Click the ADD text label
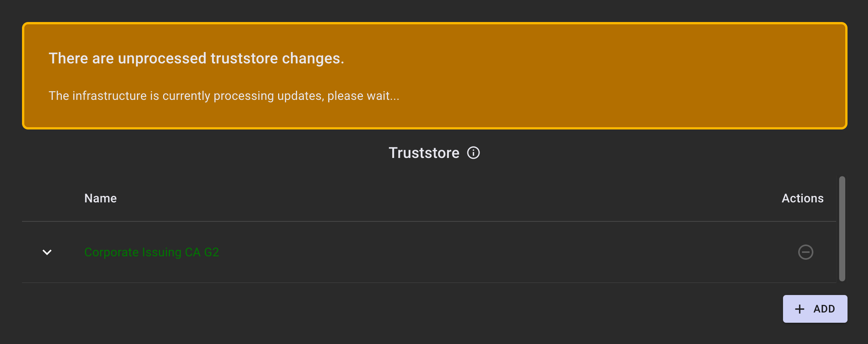This screenshot has height=344, width=868. [x=824, y=309]
